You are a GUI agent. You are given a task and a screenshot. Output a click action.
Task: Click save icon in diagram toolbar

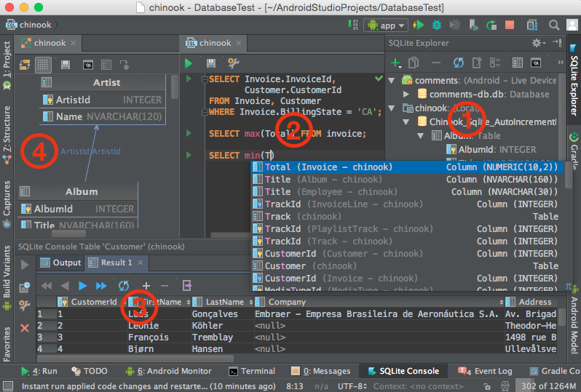click(x=66, y=65)
